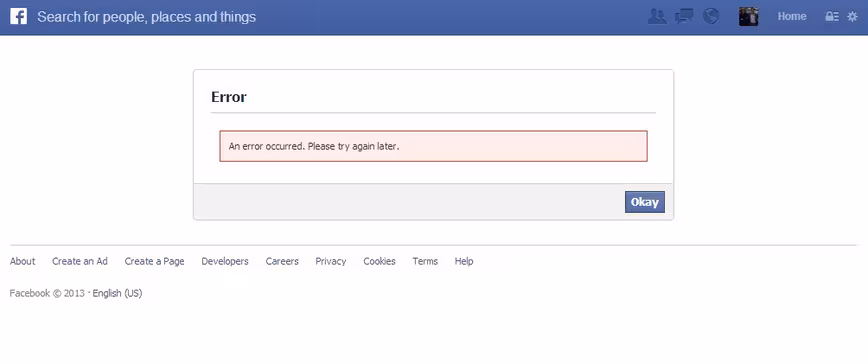Screen dimensions: 868x364
Task: Open the Privacy footer link
Action: click(x=331, y=261)
